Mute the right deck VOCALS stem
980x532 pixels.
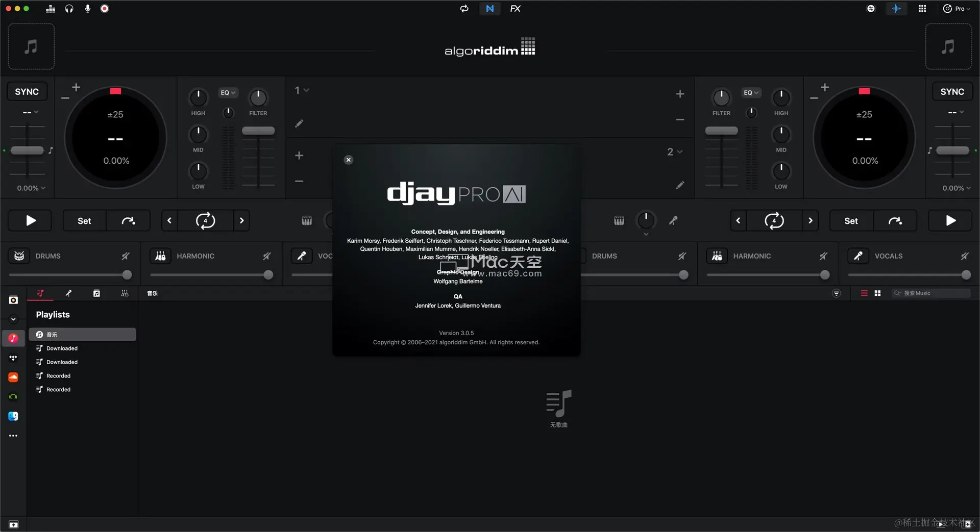point(965,256)
